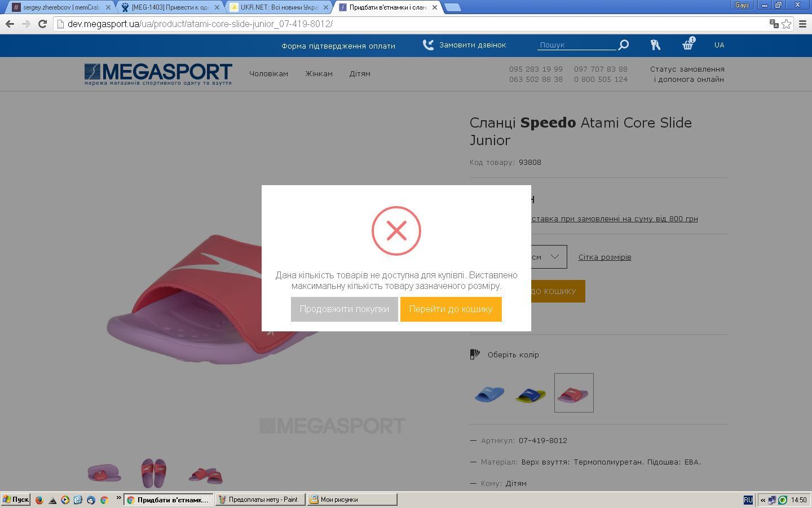
Task: Open the Чоловікам menu
Action: [x=268, y=74]
